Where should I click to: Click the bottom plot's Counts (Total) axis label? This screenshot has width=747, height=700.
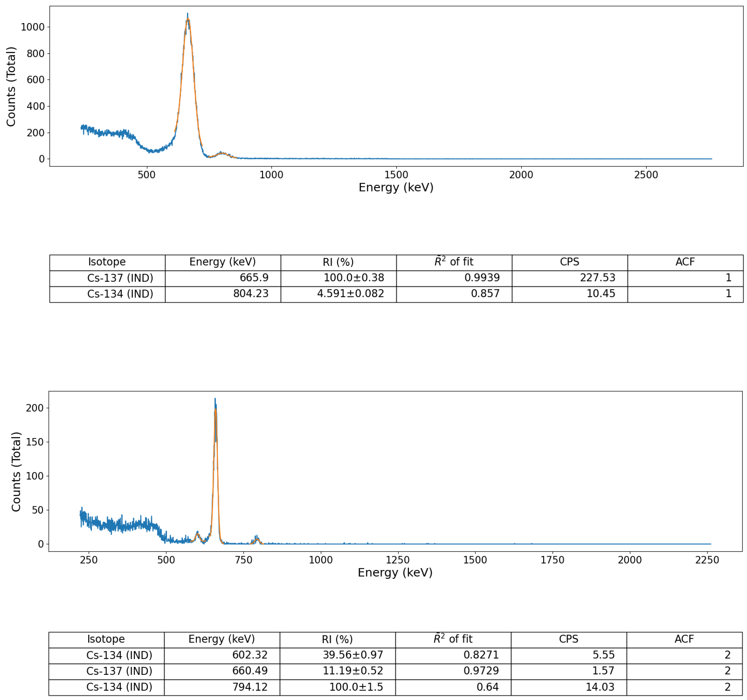[16, 472]
